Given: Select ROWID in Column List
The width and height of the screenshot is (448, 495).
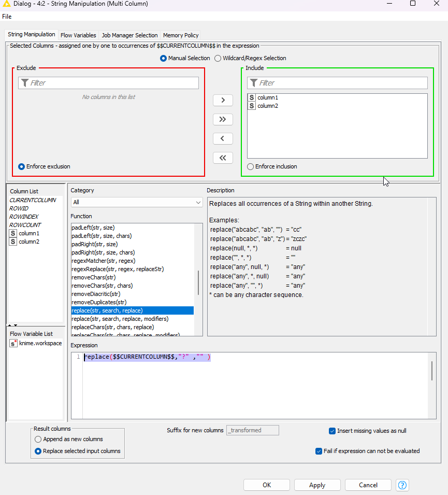Looking at the screenshot, I should 19,208.
